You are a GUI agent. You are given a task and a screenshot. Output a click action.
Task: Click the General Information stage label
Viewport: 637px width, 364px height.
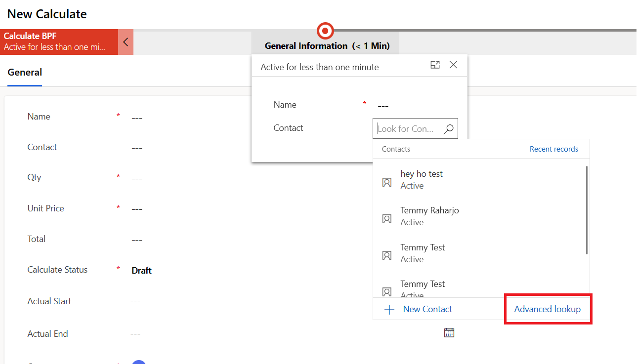(327, 46)
